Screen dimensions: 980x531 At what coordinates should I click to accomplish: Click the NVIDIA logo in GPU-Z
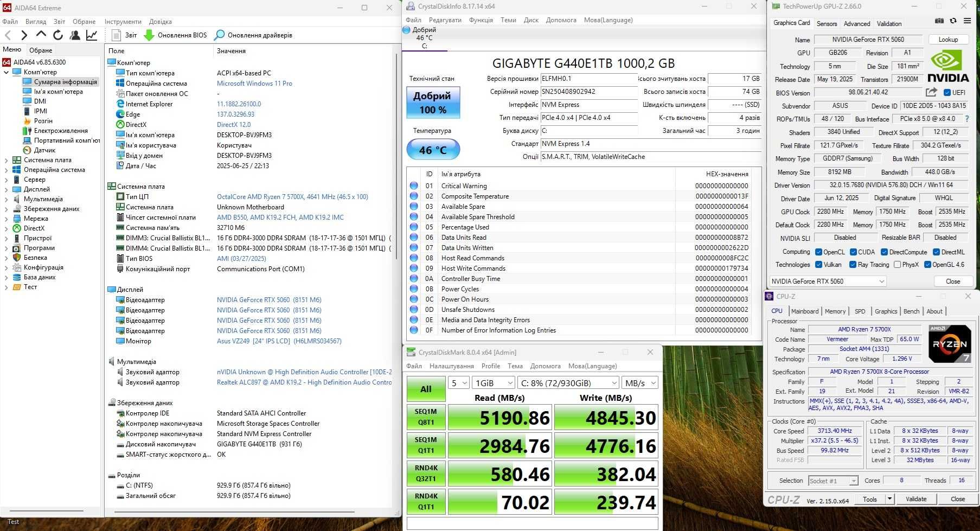[947, 66]
